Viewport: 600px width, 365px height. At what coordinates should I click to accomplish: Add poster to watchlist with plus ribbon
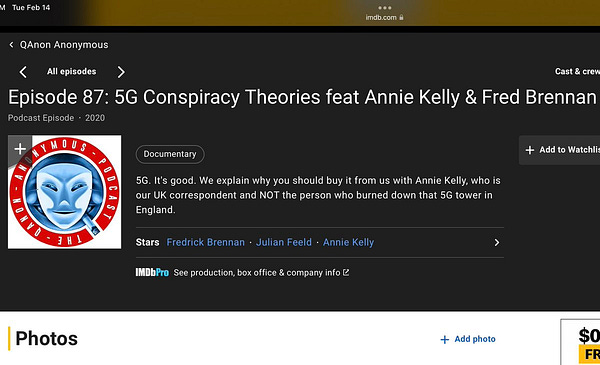[20, 148]
